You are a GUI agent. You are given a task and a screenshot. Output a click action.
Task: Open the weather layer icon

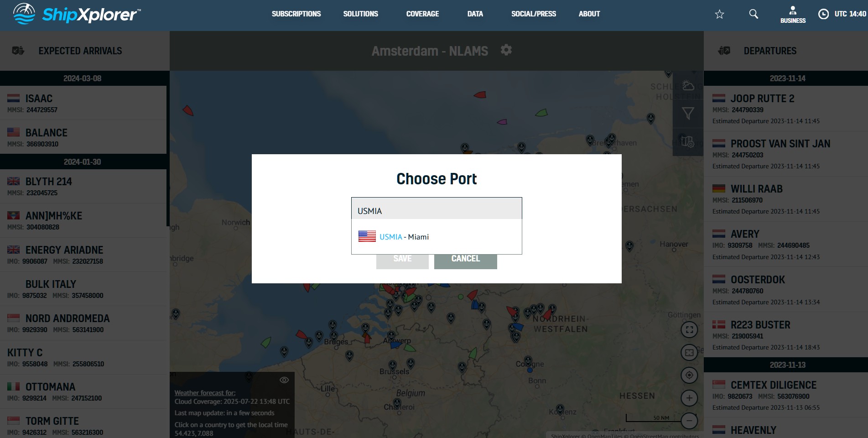click(x=688, y=85)
